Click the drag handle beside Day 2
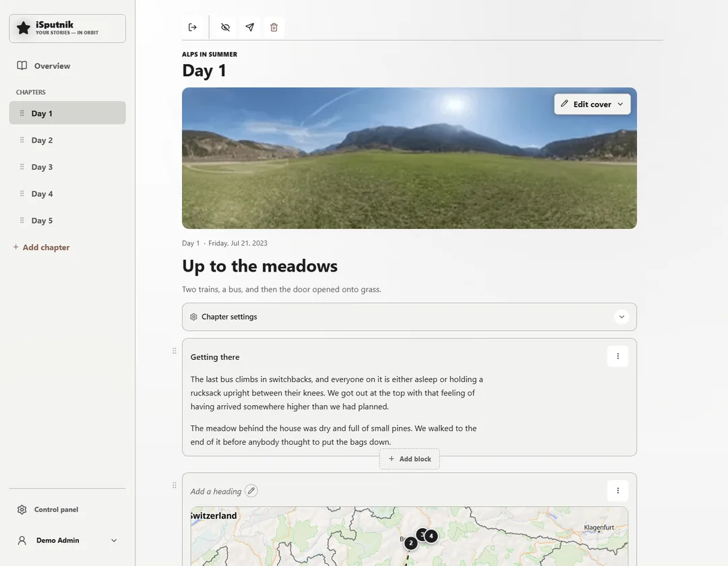This screenshot has height=566, width=728. coord(22,140)
